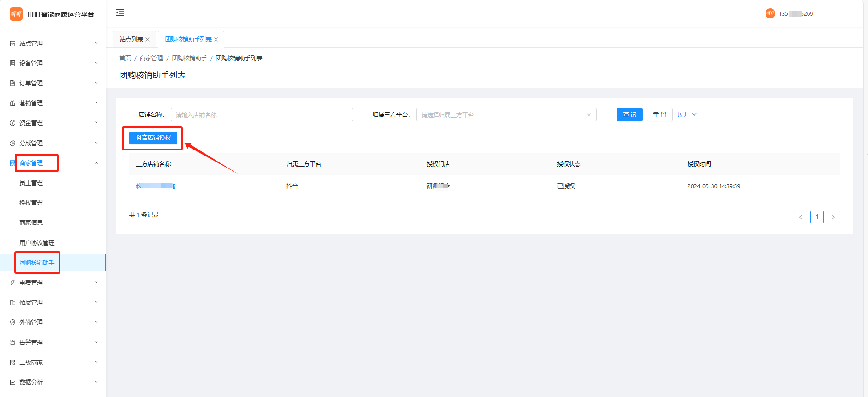Click the 订单管理 document icon
This screenshot has width=868, height=397.
pyautogui.click(x=12, y=83)
